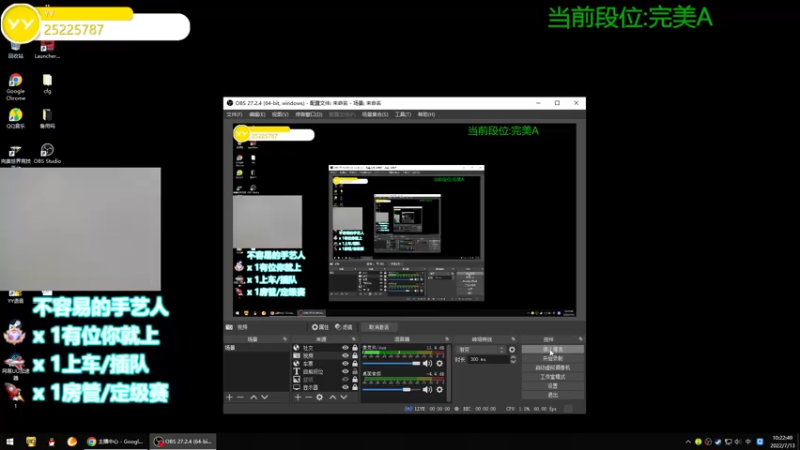This screenshot has height=450, width=800.
Task: Hide the 车票 source via eye icon
Action: pos(345,364)
